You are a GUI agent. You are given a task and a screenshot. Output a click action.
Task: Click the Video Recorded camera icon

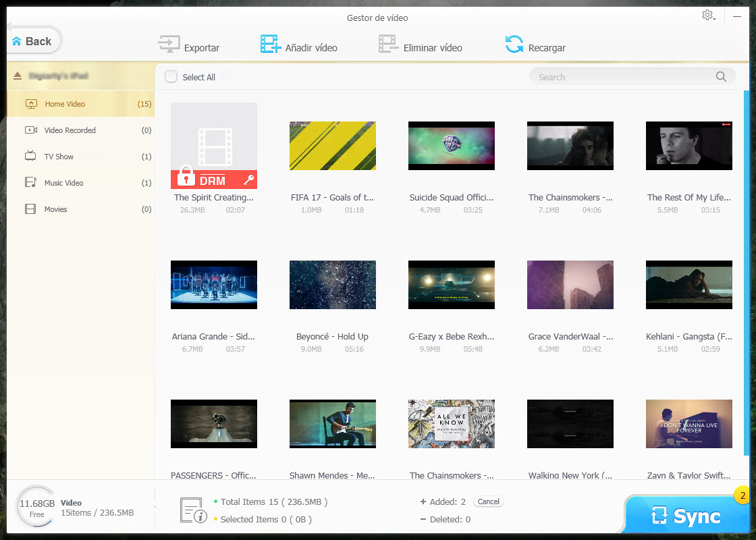(x=31, y=130)
